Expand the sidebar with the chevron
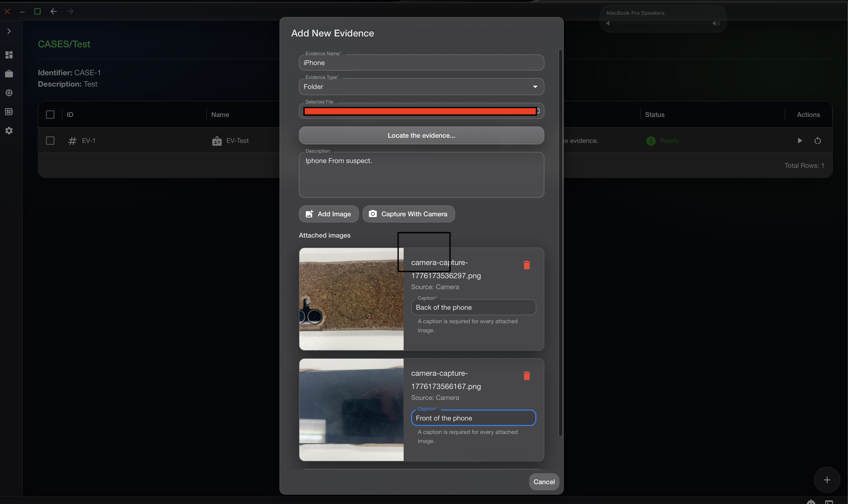Screen dimensions: 848x504 point(9,31)
